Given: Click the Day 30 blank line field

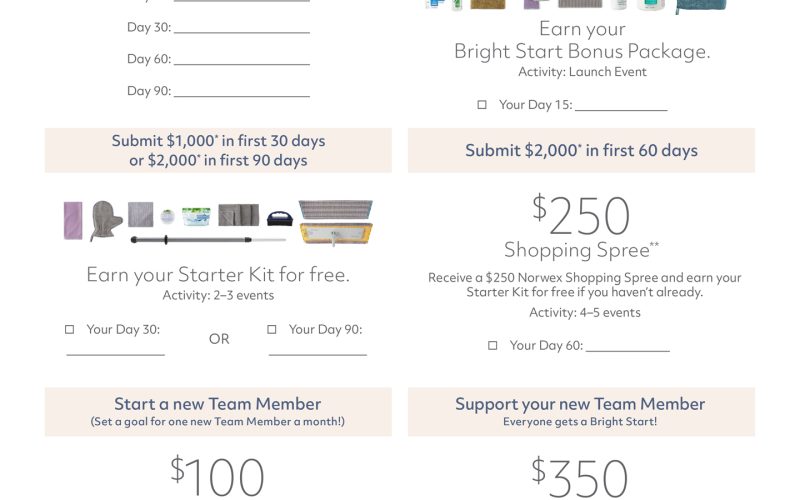Looking at the screenshot, I should click(241, 31).
